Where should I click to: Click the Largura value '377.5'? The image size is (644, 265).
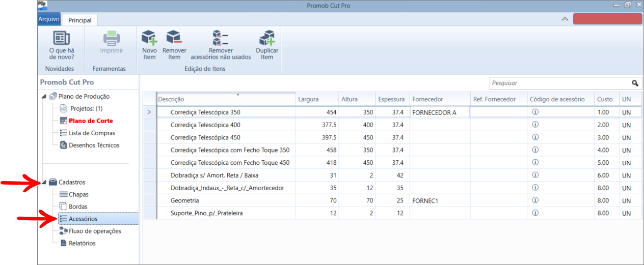point(317,125)
